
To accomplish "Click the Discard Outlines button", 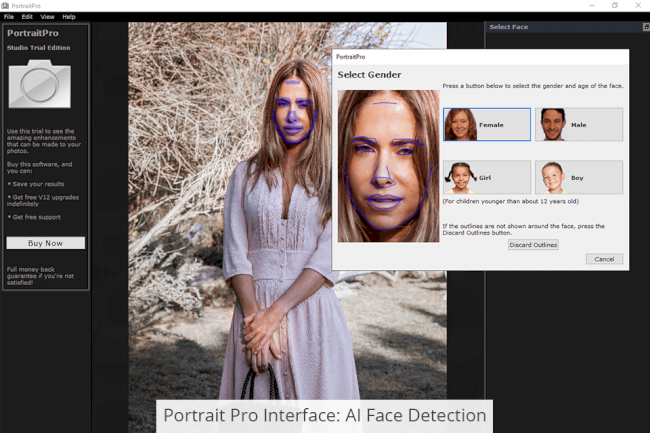I will click(533, 245).
